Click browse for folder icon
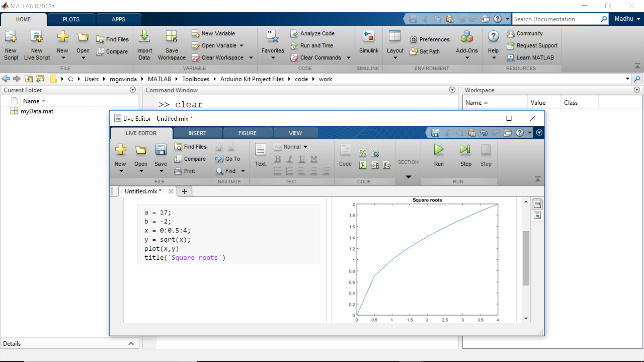 click(40, 79)
